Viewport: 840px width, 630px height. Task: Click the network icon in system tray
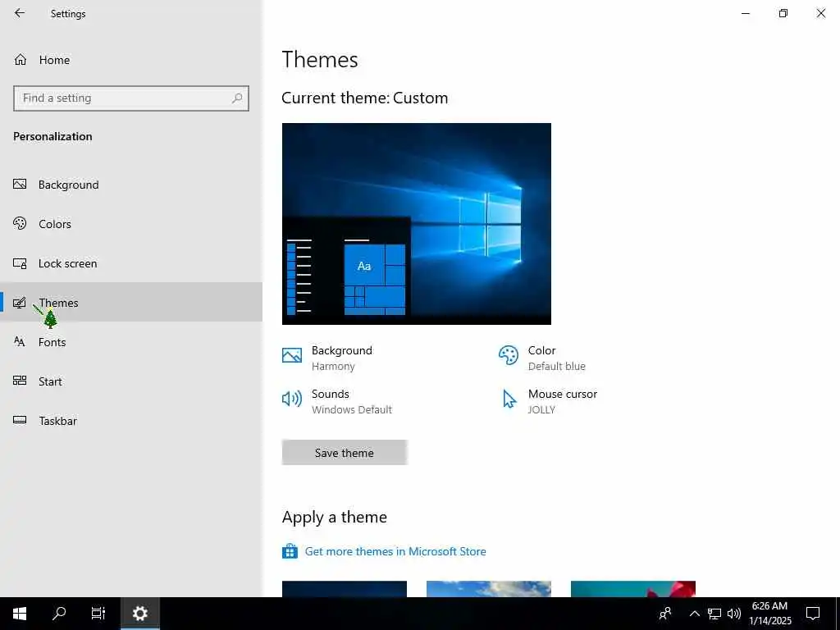(x=714, y=614)
